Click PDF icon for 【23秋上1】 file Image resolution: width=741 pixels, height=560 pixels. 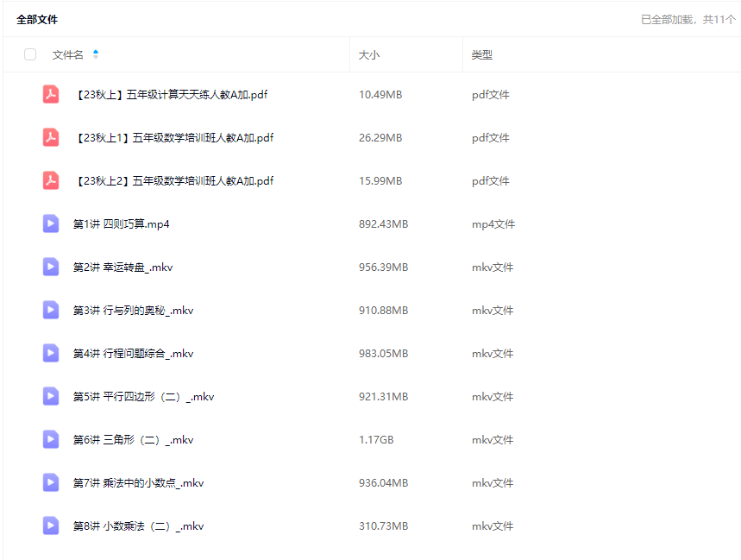[x=51, y=138]
